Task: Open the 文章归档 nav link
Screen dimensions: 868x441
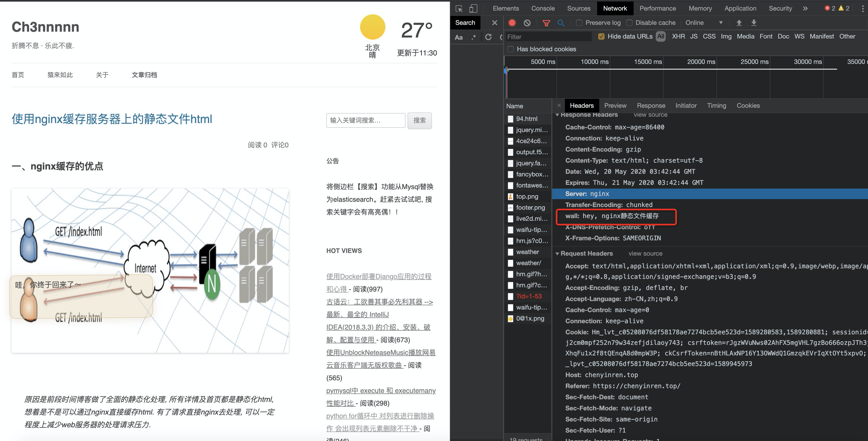Action: pyautogui.click(x=144, y=75)
